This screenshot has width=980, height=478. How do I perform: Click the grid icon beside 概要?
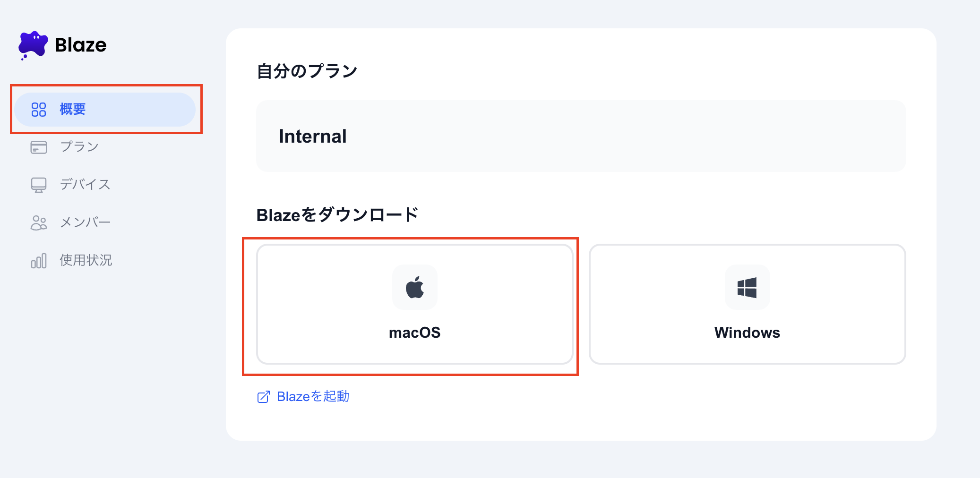pos(39,110)
